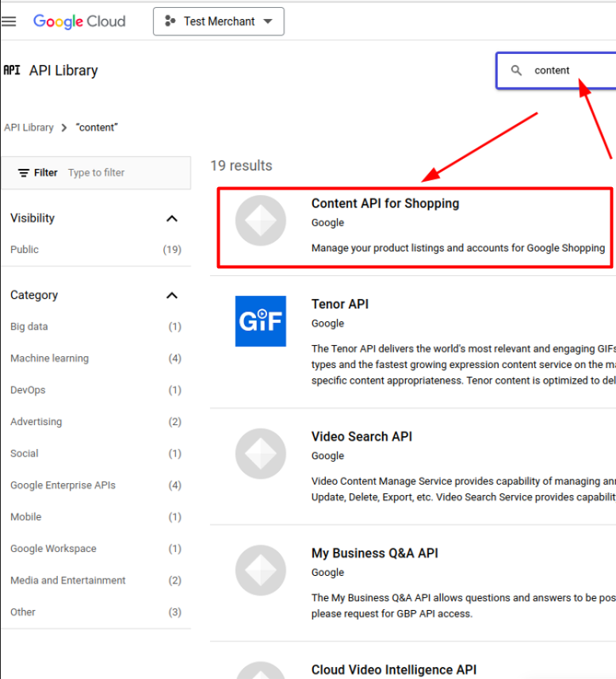Click the API Library page title

tap(63, 70)
